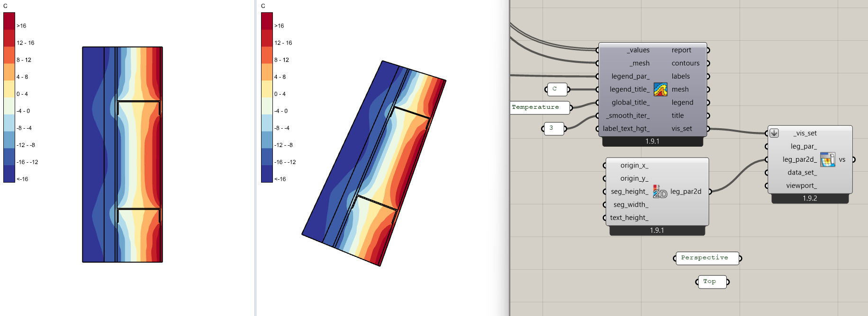Select the Top viewport panel
Viewport: 868px width, 316px height.
click(x=712, y=282)
